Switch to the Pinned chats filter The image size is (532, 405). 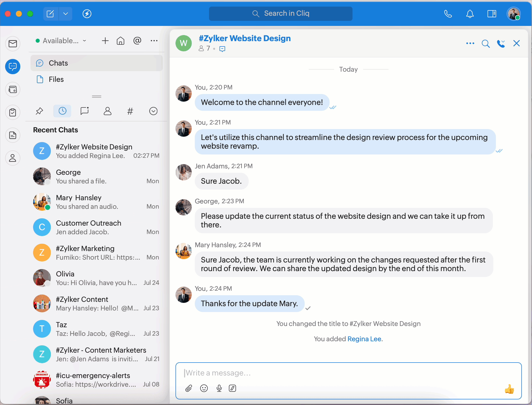(x=39, y=111)
